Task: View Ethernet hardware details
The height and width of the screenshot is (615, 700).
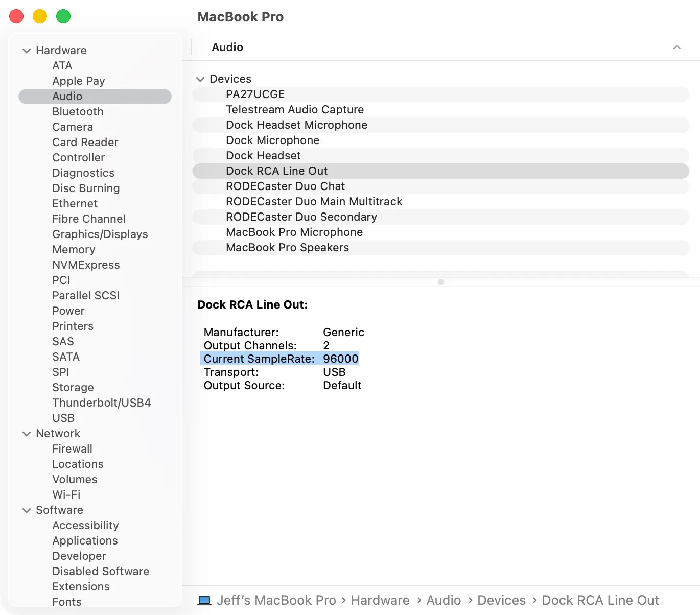Action: pyautogui.click(x=75, y=204)
